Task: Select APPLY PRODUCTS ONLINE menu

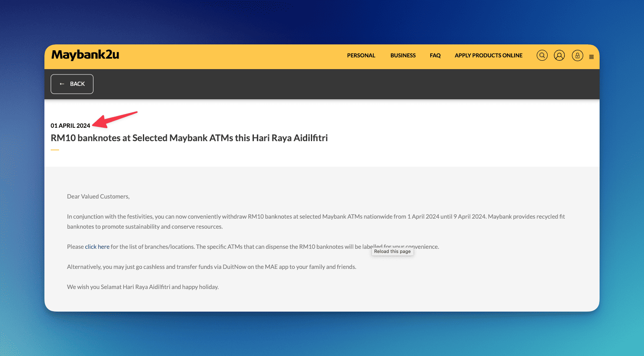Action: tap(489, 55)
